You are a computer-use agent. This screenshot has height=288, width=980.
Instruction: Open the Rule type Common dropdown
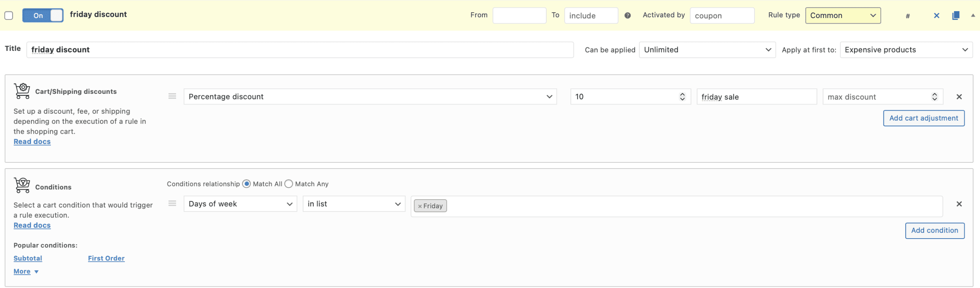pyautogui.click(x=843, y=16)
